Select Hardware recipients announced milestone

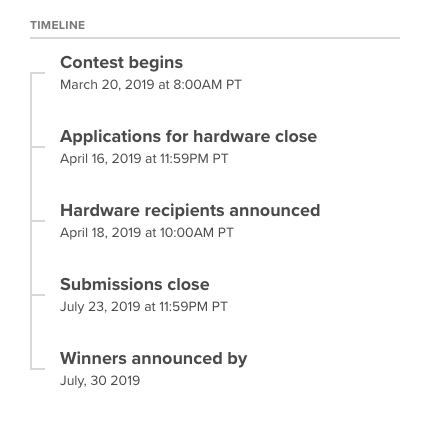coord(190,210)
